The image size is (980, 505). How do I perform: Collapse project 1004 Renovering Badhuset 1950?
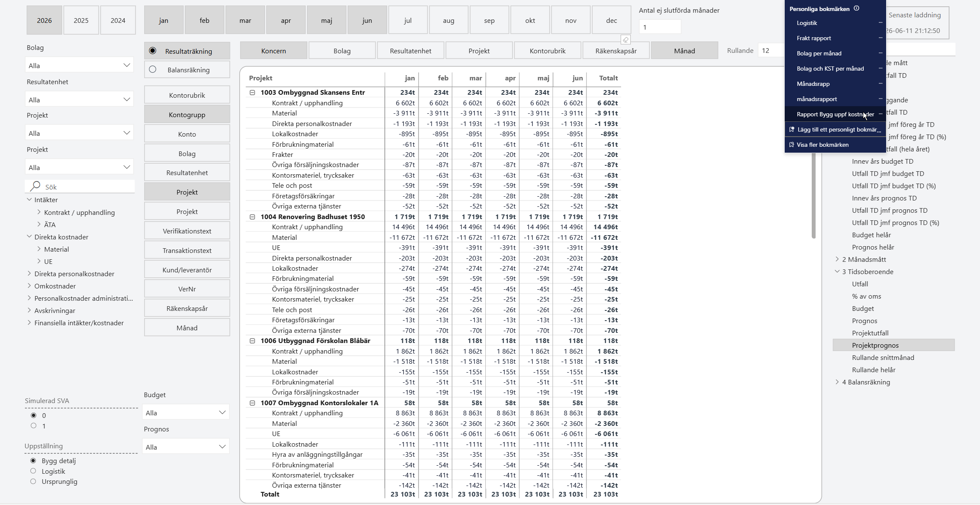coord(252,217)
